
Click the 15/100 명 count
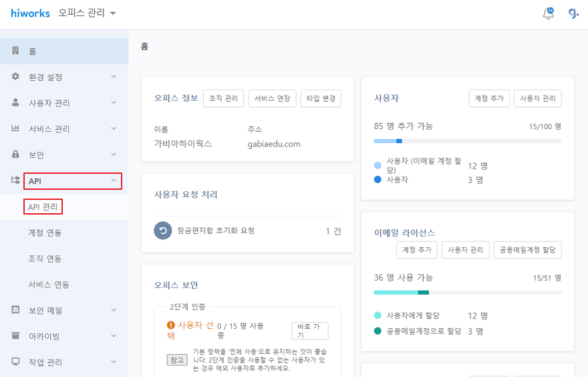(545, 126)
